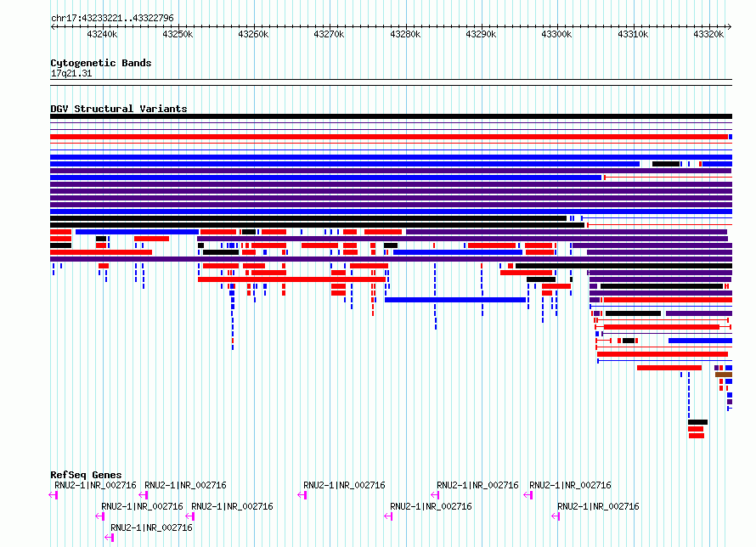Screen dimensions: 756x547
Task: Click the RNU2-1|NR_002716 label in the third gene row
Action: point(151,527)
